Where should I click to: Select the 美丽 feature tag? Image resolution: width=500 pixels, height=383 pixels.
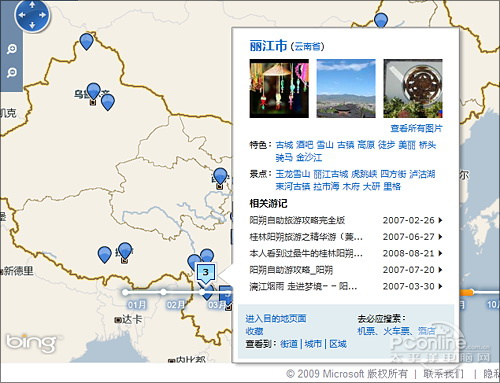point(407,145)
